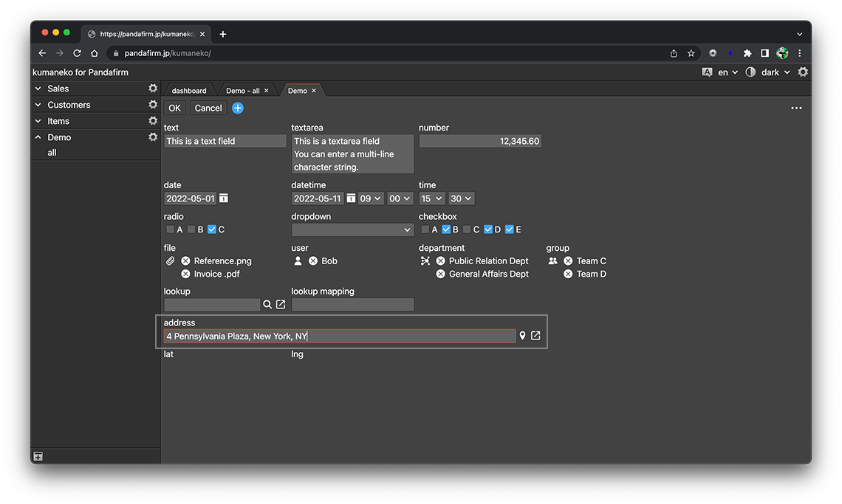Click the Cancel button
Image resolution: width=842 pixels, height=504 pixels.
pyautogui.click(x=208, y=108)
